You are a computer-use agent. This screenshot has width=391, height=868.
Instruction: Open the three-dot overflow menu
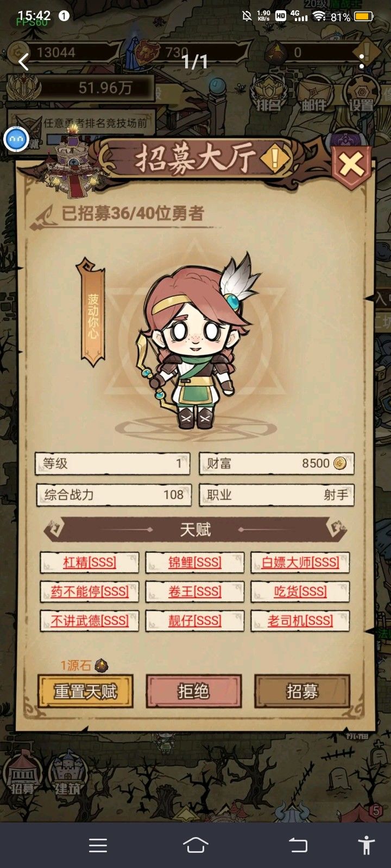[362, 61]
